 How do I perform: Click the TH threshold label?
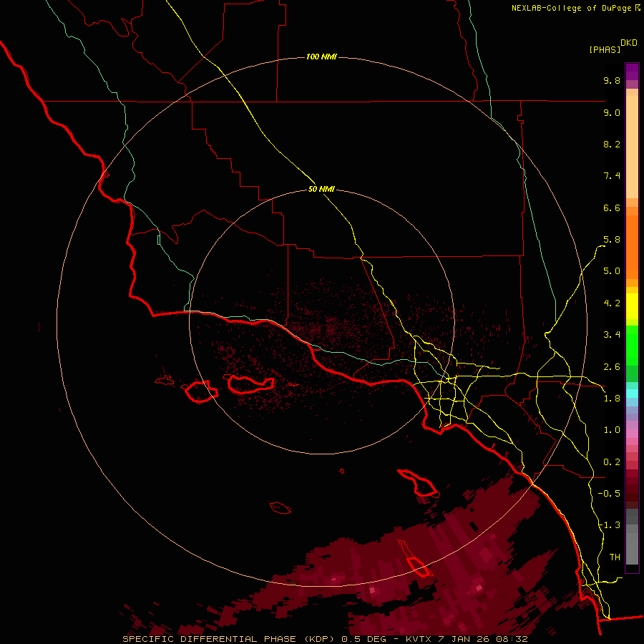pyautogui.click(x=615, y=557)
